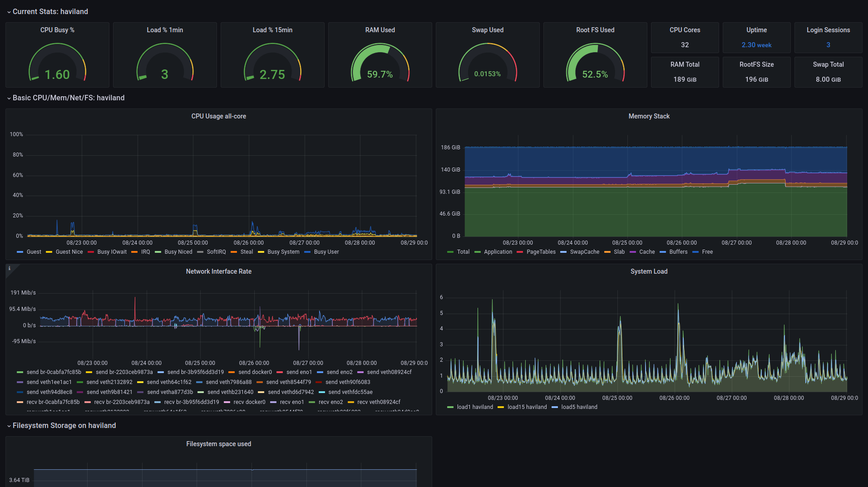Click the Root FS Used gauge showing 52.5%
868x487 pixels.
[x=595, y=63]
